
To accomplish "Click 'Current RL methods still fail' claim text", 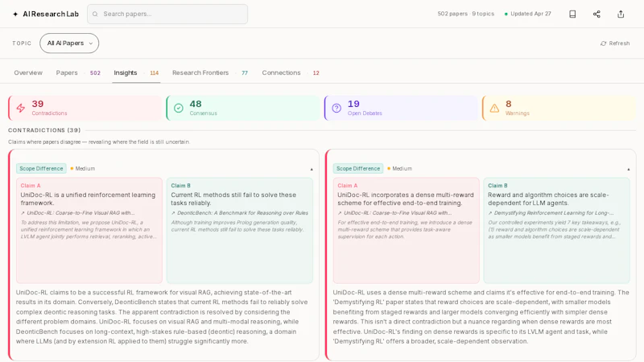I will (x=233, y=199).
